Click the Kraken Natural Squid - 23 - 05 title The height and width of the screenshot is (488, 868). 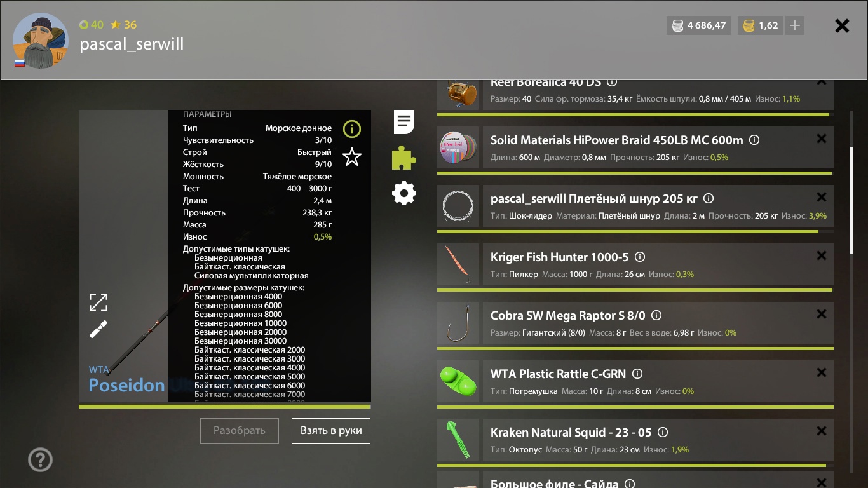[x=571, y=432]
